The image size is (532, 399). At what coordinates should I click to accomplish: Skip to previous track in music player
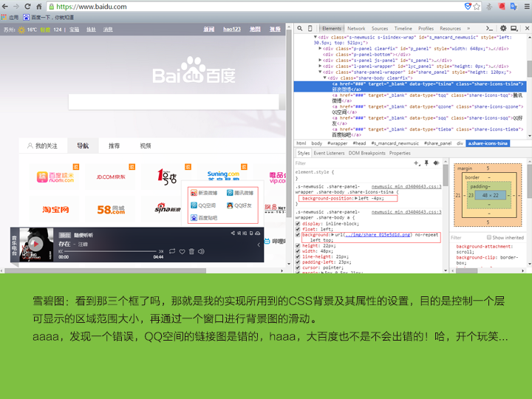[x=61, y=251]
